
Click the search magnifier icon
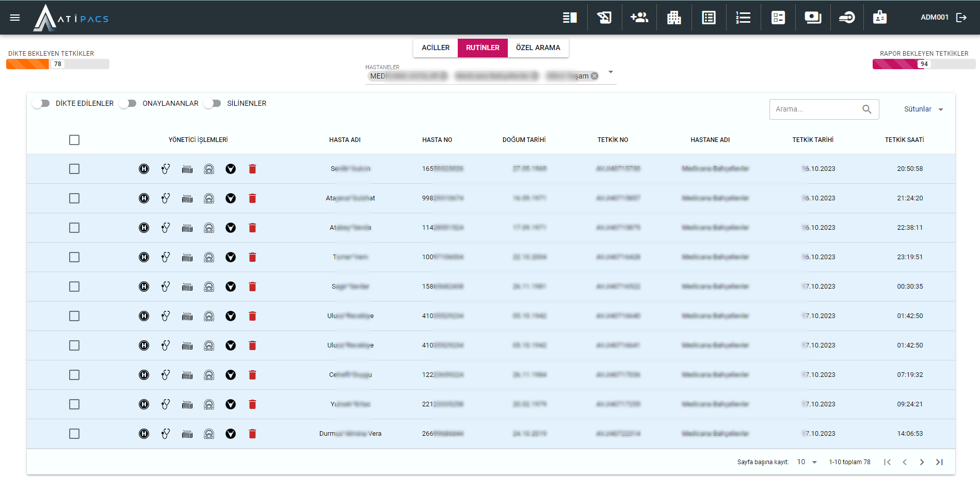click(x=867, y=109)
